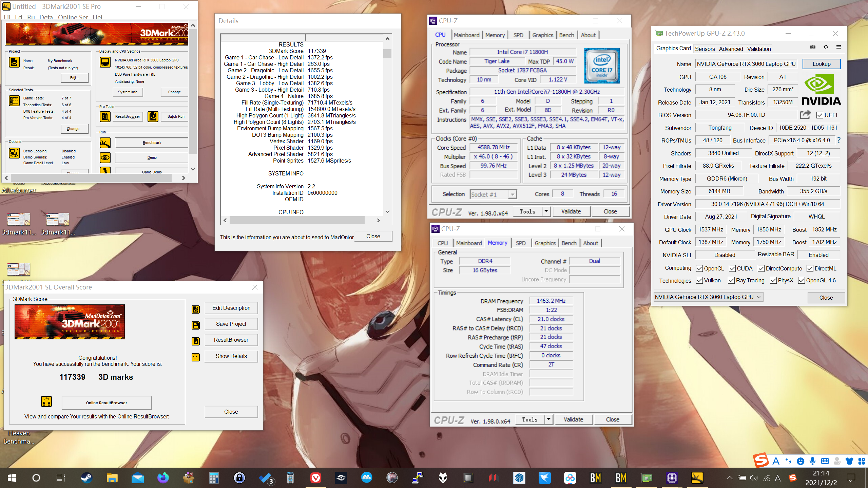Click the Windows Start button
Screen dimensions: 868x488
click(x=12, y=478)
